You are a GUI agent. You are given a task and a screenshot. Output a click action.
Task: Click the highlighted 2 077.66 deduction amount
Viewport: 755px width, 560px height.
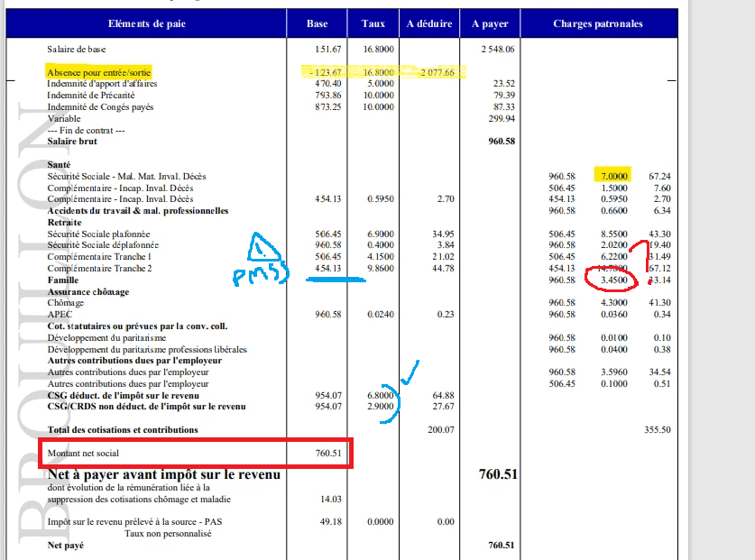(x=437, y=72)
